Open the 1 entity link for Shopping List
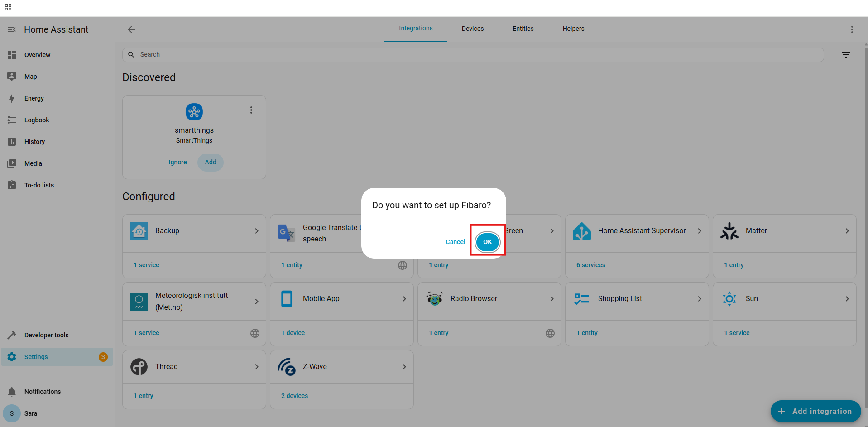868x427 pixels. pyautogui.click(x=587, y=333)
